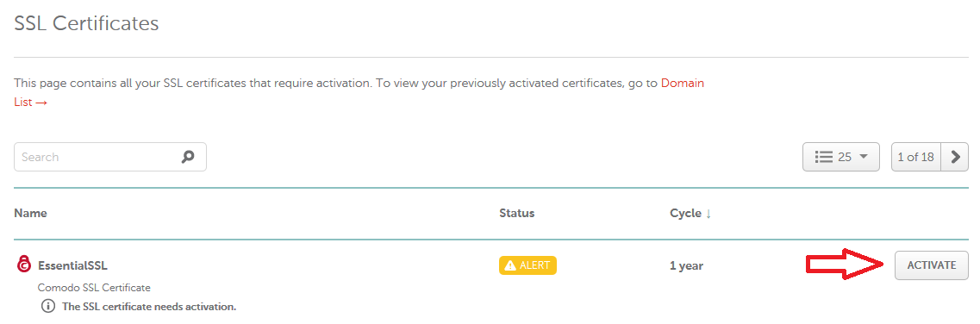Click the Cycle sort down-arrow icon
The height and width of the screenshot is (324, 980).
708,214
